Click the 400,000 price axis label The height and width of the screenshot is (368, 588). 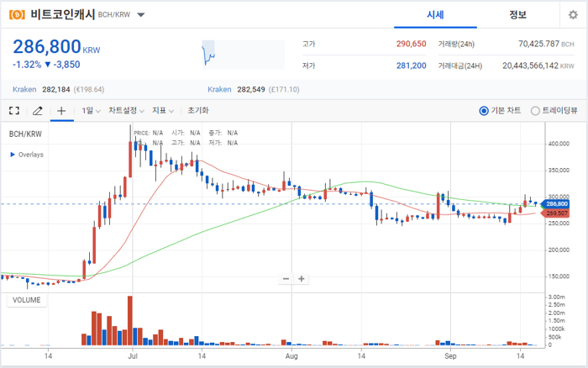(559, 144)
